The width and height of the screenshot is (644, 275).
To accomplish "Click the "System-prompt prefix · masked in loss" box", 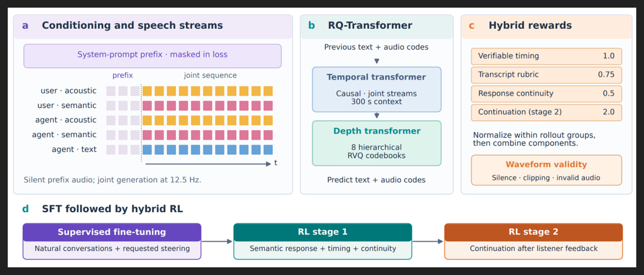I will click(x=153, y=56).
